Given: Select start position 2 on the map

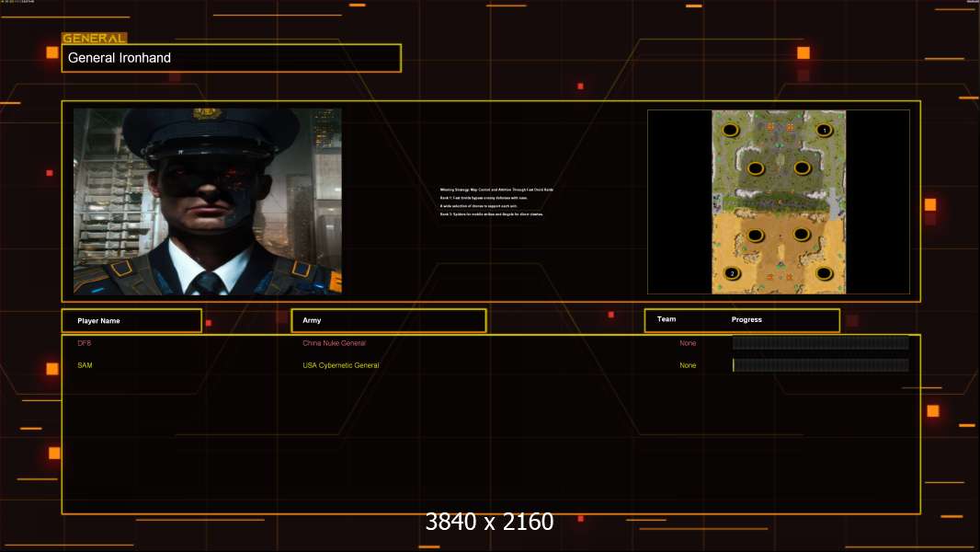Looking at the screenshot, I should [x=732, y=273].
